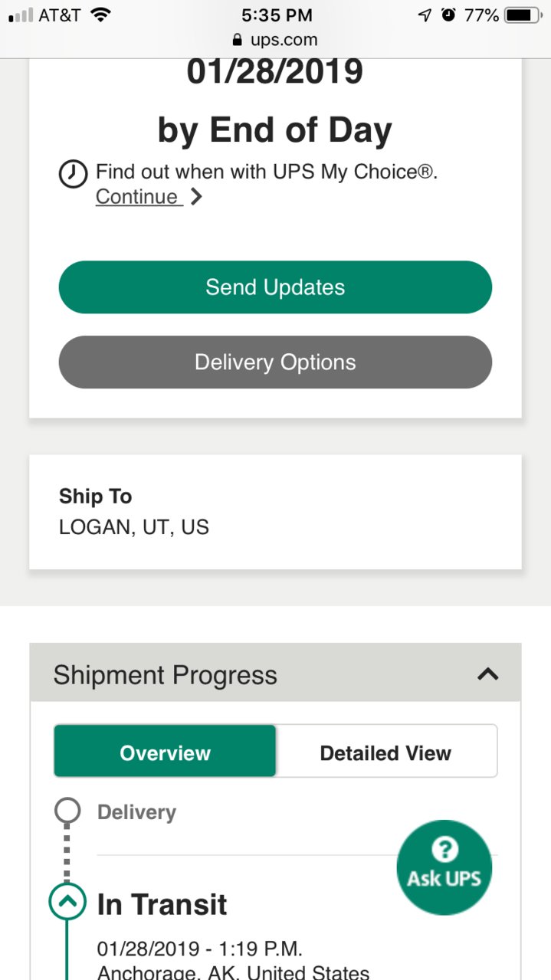
Task: Tap the In Transit circle chevron icon
Action: point(67,903)
